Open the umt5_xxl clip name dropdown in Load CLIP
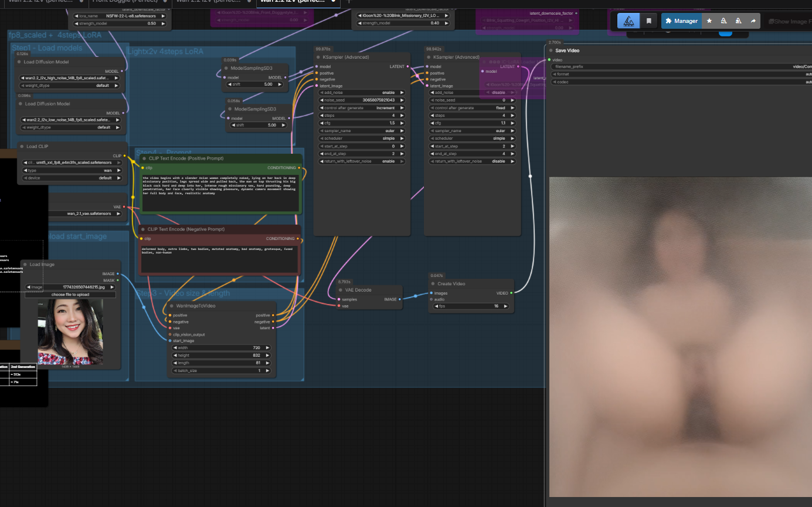 pos(72,163)
